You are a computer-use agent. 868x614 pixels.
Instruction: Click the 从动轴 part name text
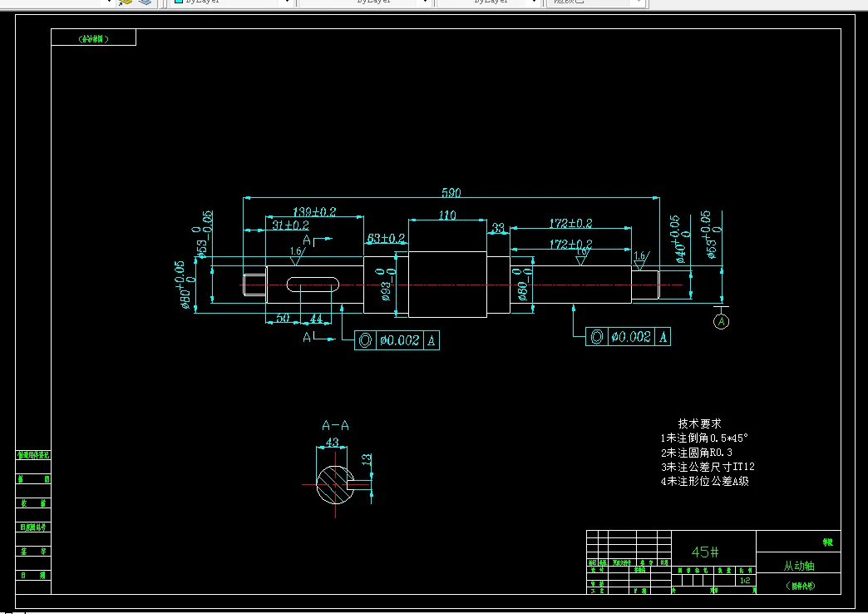tap(799, 566)
